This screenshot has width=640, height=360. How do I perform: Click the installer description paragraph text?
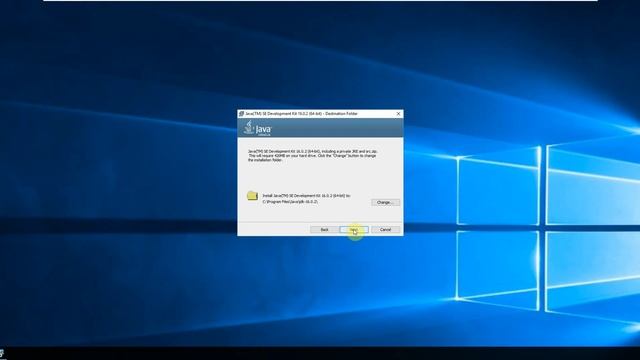[x=313, y=156]
